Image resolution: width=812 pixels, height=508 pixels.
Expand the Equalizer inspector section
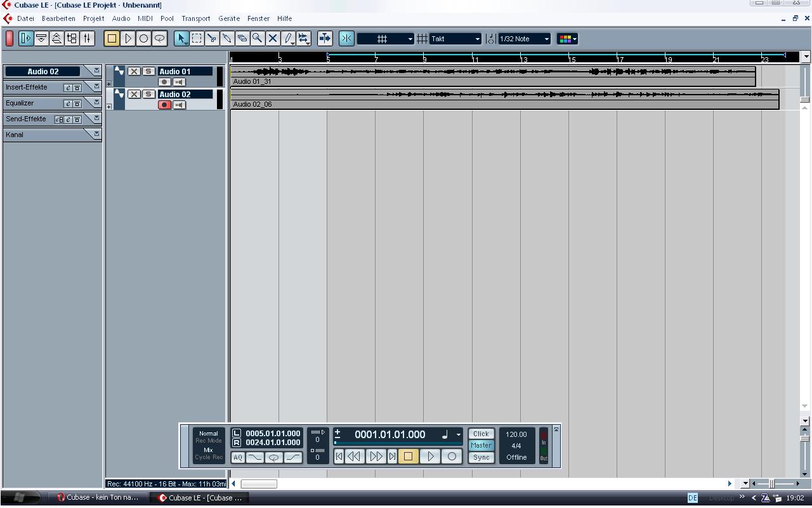(96, 102)
